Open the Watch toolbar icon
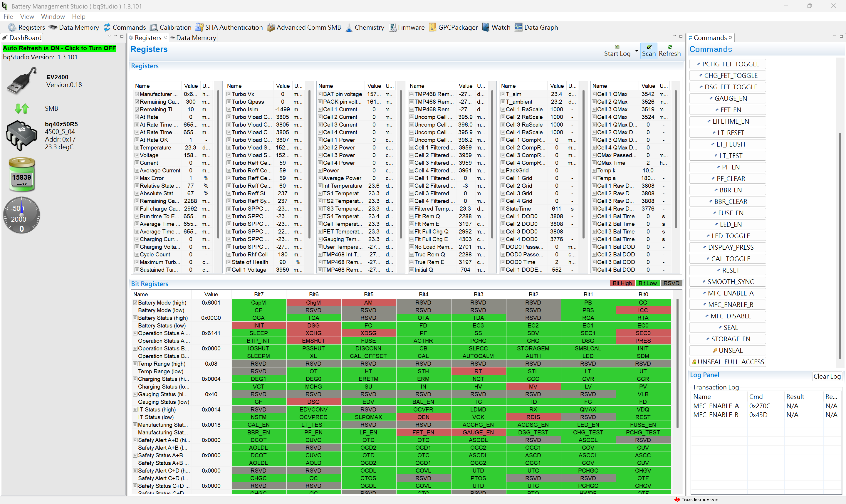Image resolution: width=846 pixels, height=504 pixels. coord(486,27)
